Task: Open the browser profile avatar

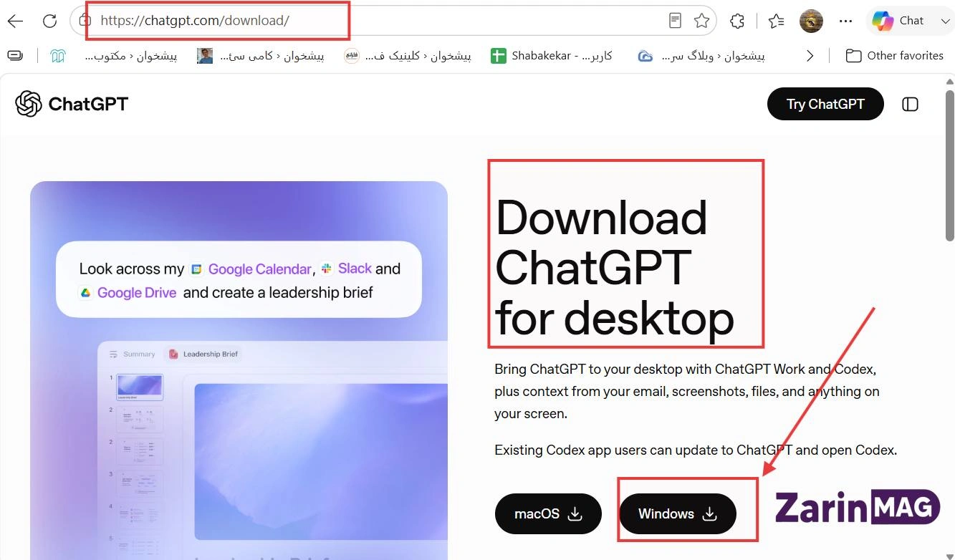Action: pos(811,21)
